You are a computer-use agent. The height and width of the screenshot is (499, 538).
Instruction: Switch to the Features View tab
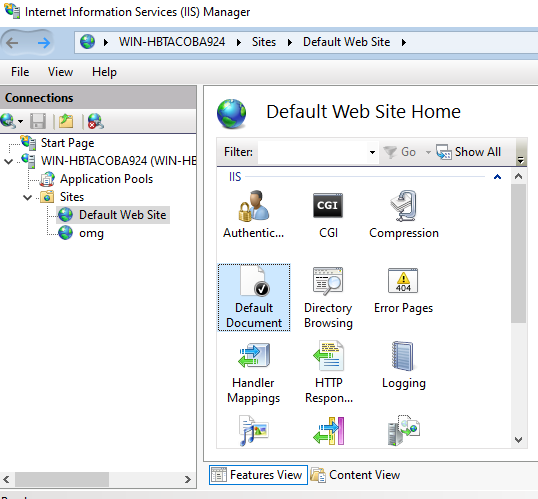click(258, 475)
